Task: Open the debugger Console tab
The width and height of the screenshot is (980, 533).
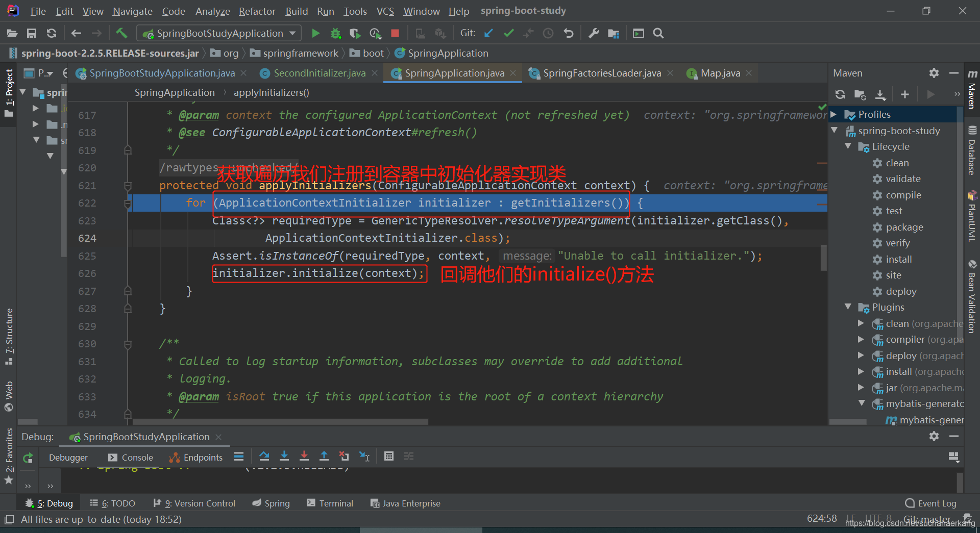Action: pos(131,458)
